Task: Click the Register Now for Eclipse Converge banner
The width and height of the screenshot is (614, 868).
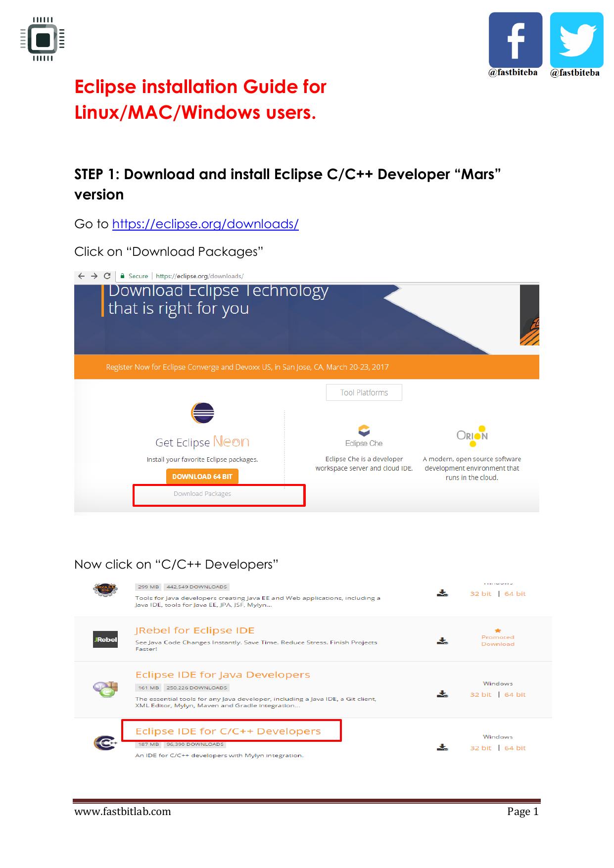Action: (x=306, y=367)
